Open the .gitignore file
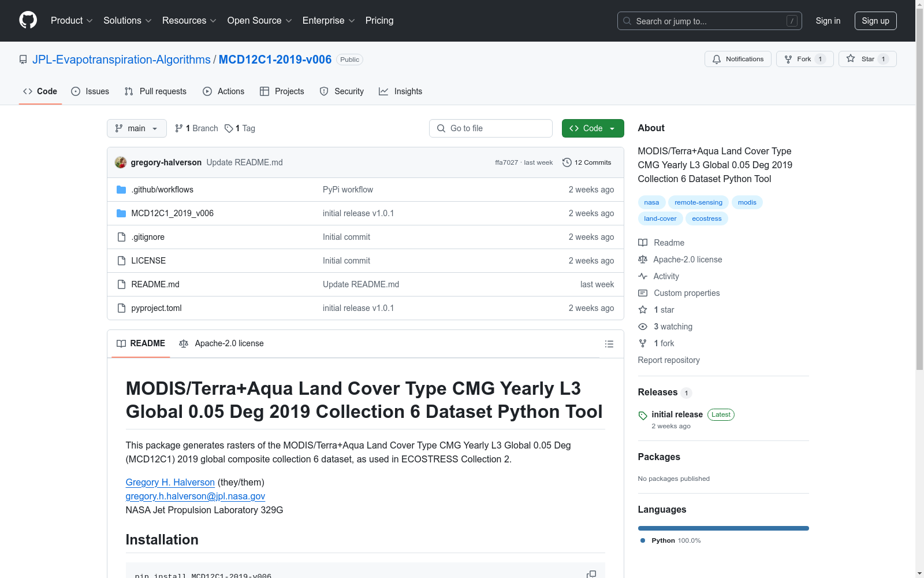This screenshot has height=578, width=924. 148,237
